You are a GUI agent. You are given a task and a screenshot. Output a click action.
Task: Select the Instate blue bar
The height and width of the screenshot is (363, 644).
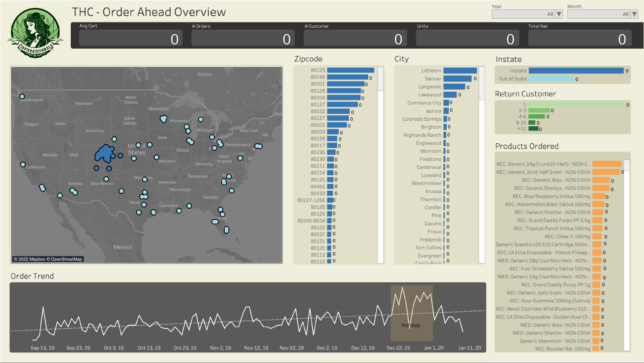(x=576, y=71)
